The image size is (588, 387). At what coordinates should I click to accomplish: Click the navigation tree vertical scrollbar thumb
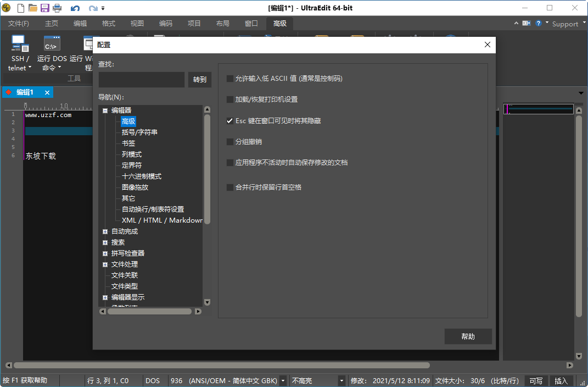[207, 169]
